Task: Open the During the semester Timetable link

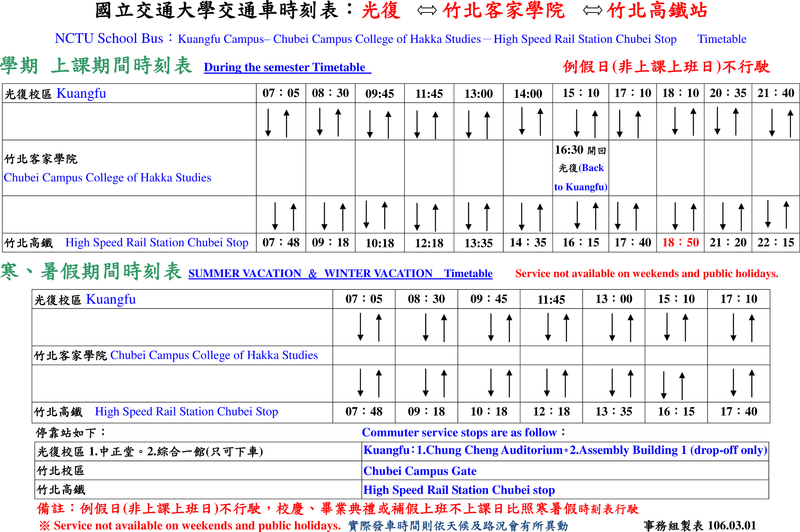Action: click(x=286, y=67)
